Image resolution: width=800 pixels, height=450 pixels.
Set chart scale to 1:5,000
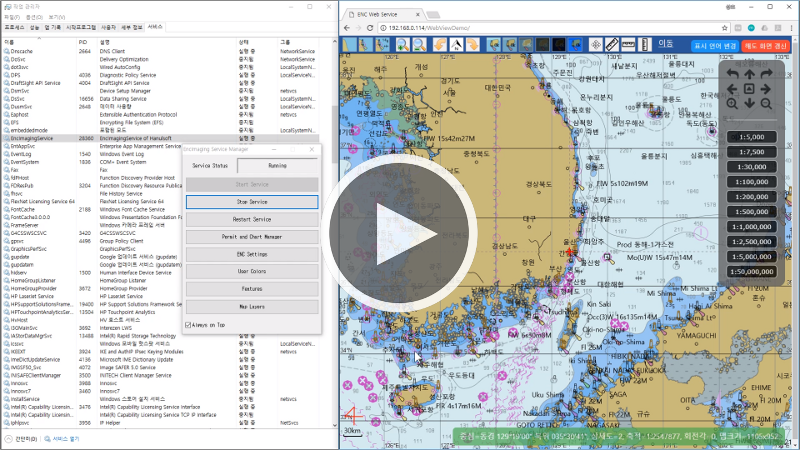pos(752,137)
